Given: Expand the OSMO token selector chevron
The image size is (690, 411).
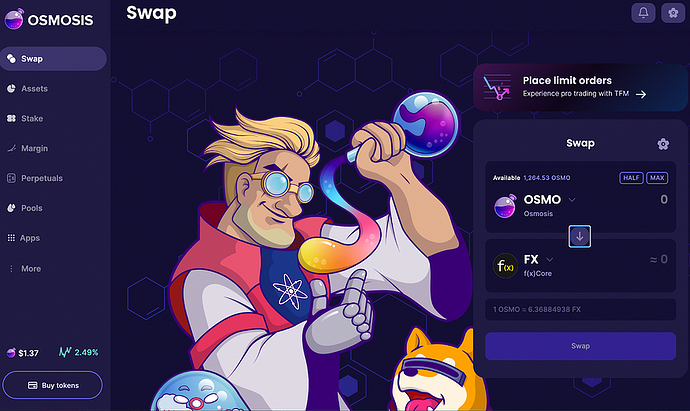Looking at the screenshot, I should [x=572, y=200].
